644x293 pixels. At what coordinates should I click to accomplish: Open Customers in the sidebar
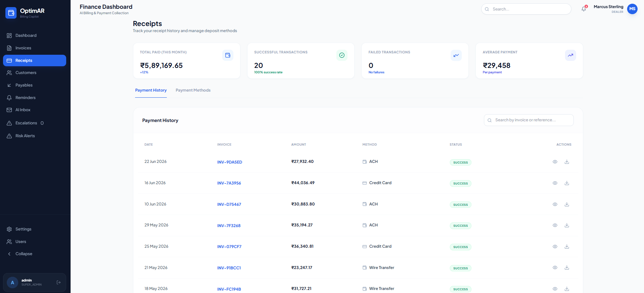coord(34,73)
